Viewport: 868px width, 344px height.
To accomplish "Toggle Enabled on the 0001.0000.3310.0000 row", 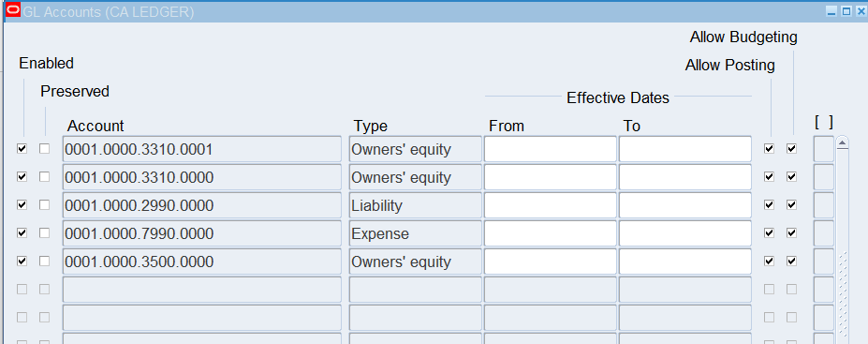I will click(x=22, y=177).
